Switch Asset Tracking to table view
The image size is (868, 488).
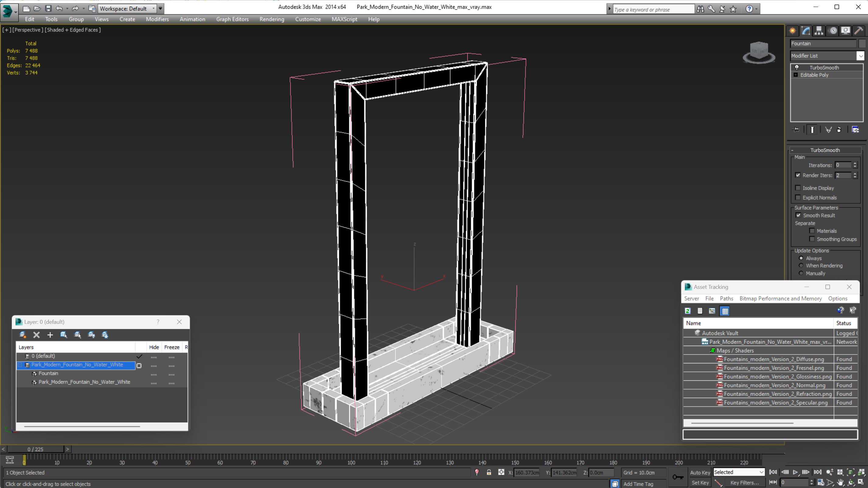pyautogui.click(x=725, y=311)
